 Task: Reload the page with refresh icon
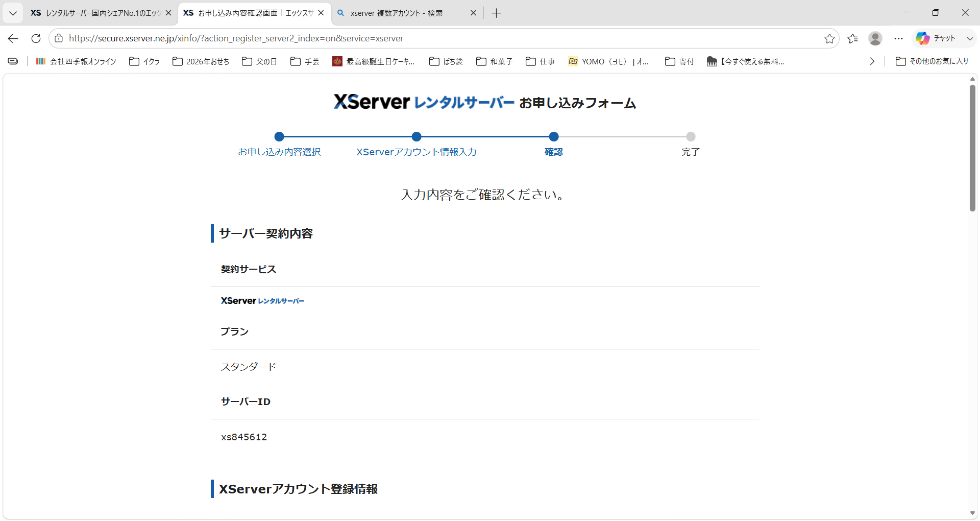(36, 38)
